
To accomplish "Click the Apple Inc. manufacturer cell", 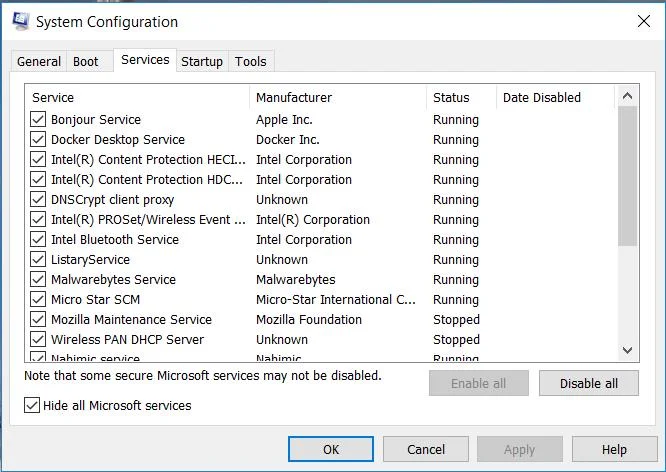I will click(x=284, y=120).
